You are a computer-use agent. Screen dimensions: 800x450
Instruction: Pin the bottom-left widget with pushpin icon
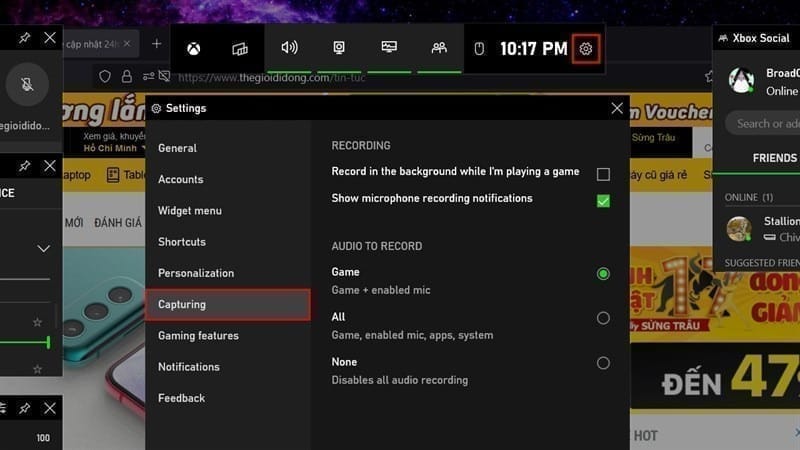point(24,408)
